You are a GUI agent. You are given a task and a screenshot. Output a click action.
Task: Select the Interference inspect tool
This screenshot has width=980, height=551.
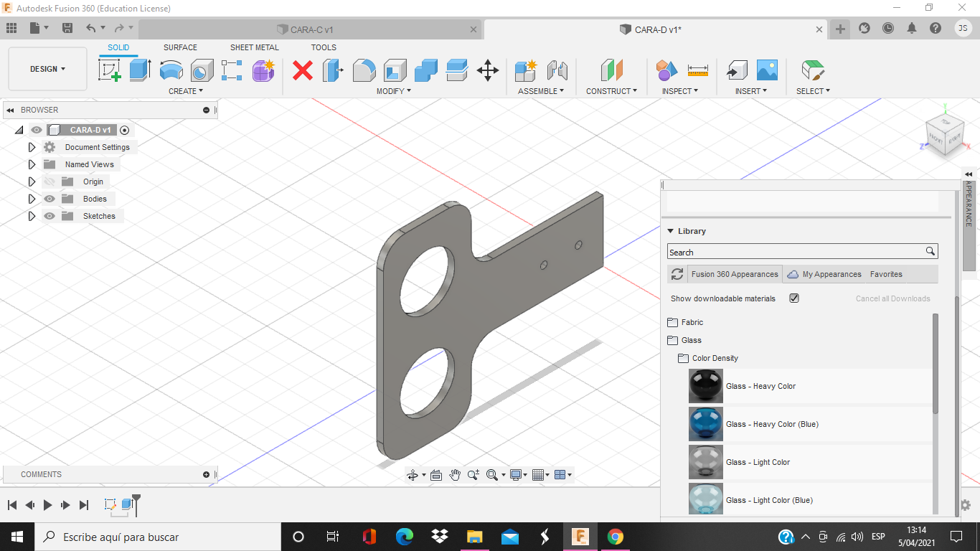pos(666,70)
